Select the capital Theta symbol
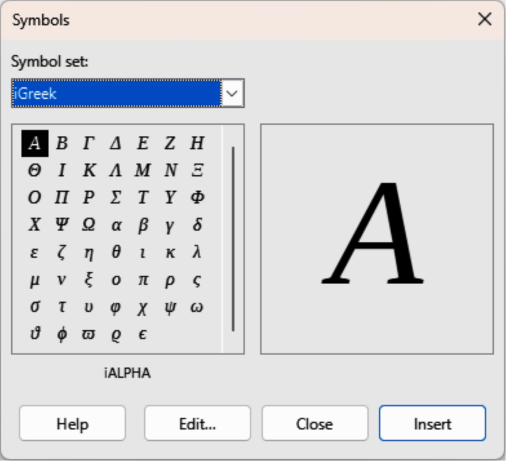The width and height of the screenshot is (506, 461). pyautogui.click(x=35, y=171)
